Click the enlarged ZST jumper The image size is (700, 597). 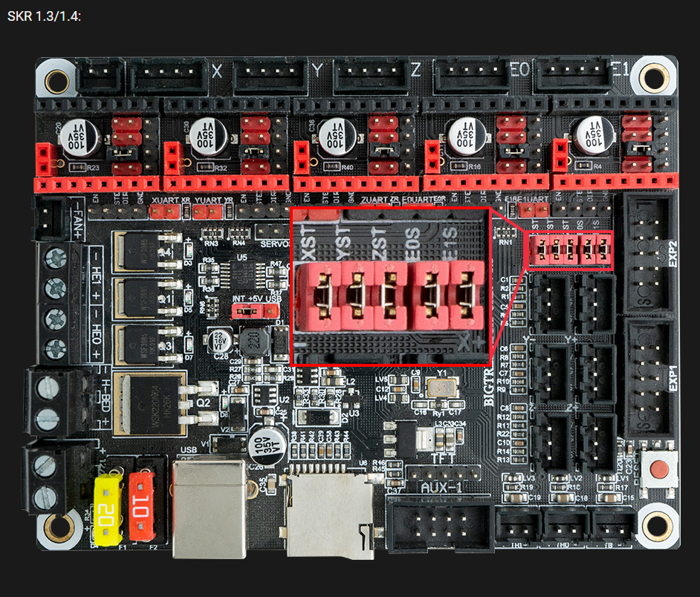click(392, 297)
